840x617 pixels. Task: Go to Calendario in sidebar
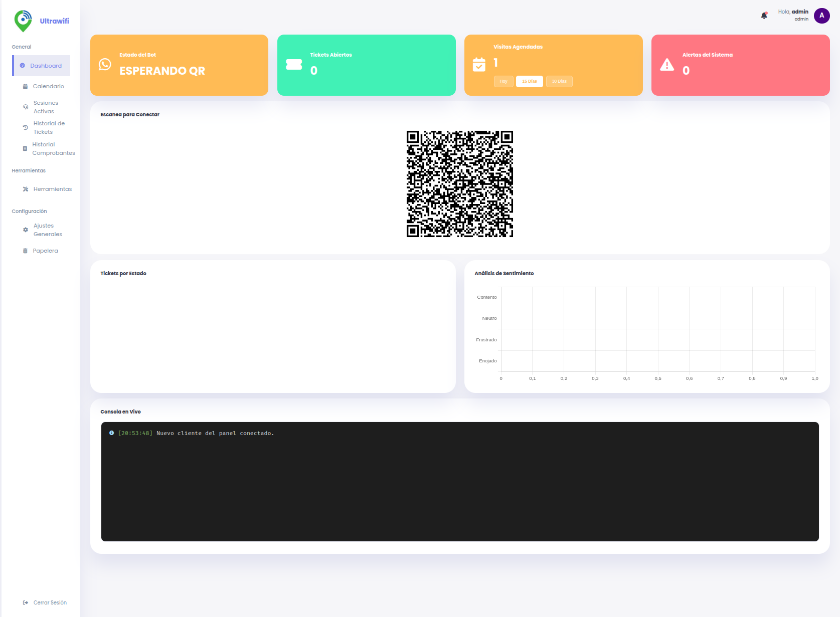point(48,86)
